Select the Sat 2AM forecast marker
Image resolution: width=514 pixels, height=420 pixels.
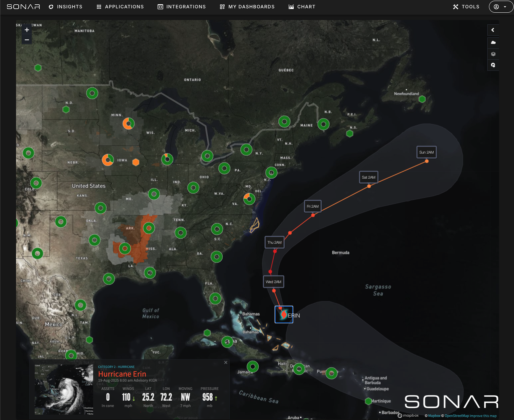tap(368, 177)
